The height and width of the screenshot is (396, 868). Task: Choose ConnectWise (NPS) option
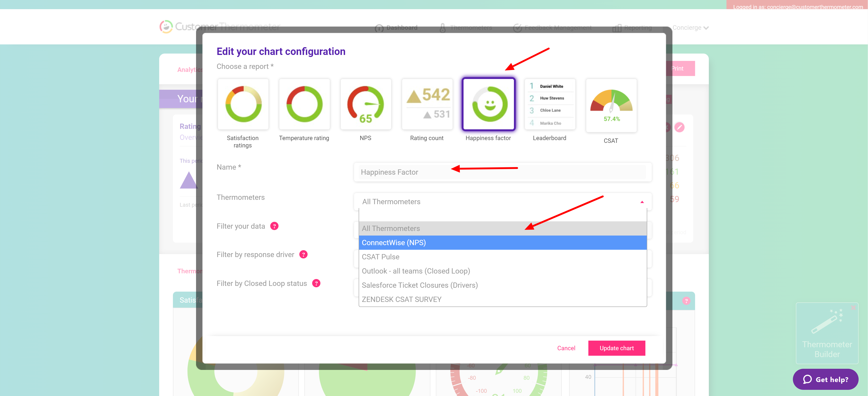point(502,242)
